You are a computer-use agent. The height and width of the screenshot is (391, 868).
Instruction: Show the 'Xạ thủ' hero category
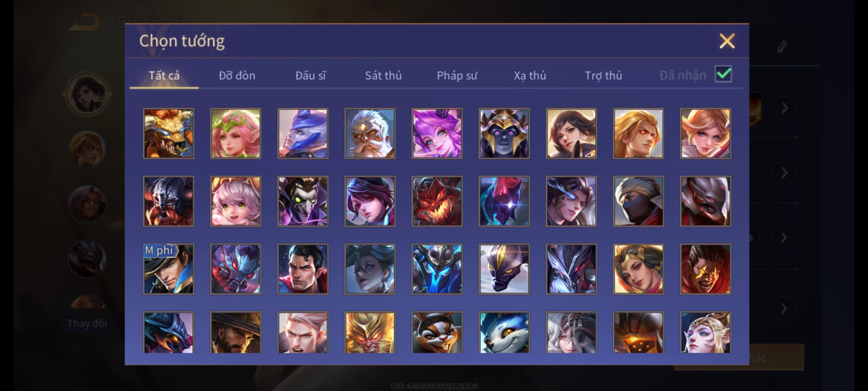click(530, 75)
